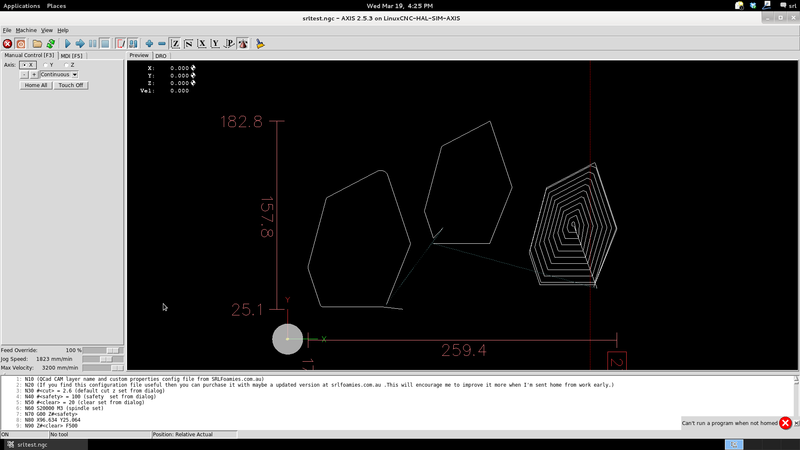The height and width of the screenshot is (450, 800).
Task: Select Y axis radio button
Action: [x=48, y=65]
